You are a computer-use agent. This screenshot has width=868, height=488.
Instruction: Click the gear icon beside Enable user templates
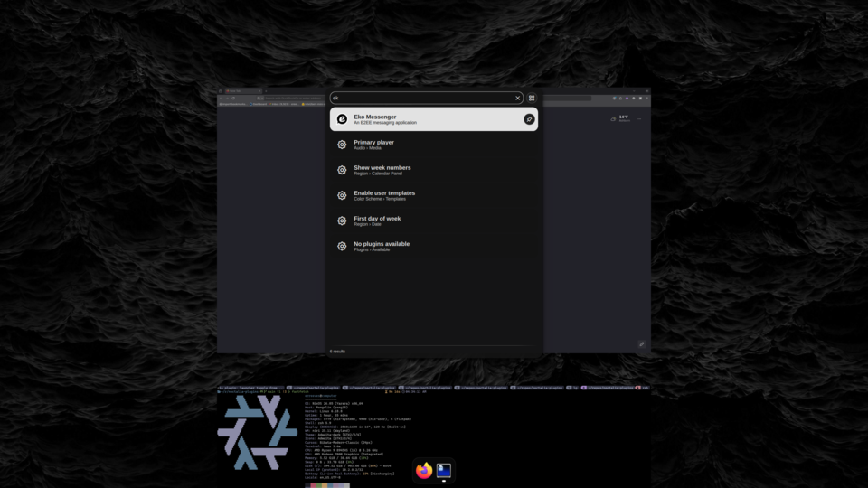coord(342,195)
